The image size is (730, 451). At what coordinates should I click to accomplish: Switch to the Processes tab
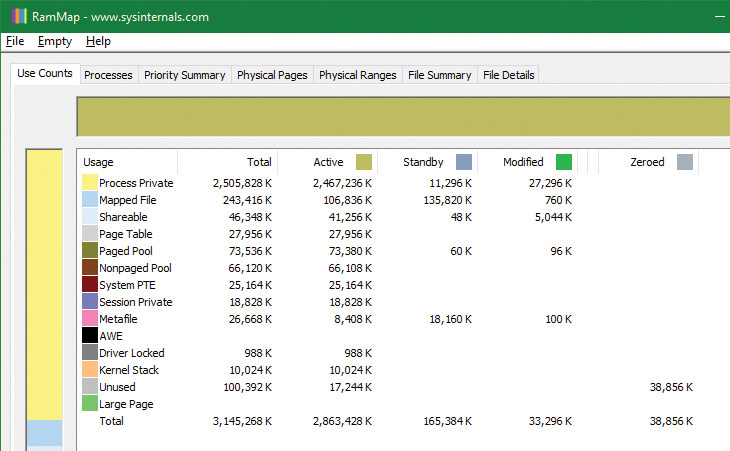(x=108, y=75)
